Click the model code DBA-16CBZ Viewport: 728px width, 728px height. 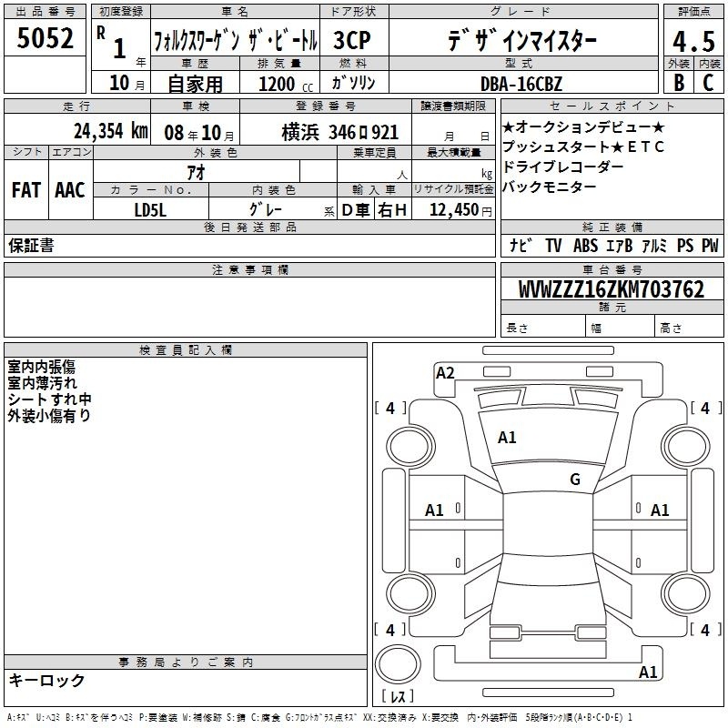pyautogui.click(x=534, y=84)
